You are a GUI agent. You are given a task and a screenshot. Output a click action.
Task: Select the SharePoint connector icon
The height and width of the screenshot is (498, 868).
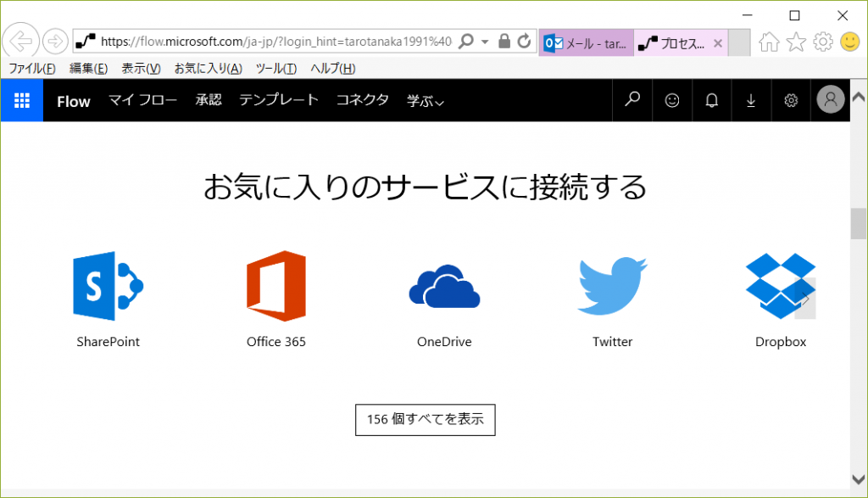pyautogui.click(x=108, y=286)
